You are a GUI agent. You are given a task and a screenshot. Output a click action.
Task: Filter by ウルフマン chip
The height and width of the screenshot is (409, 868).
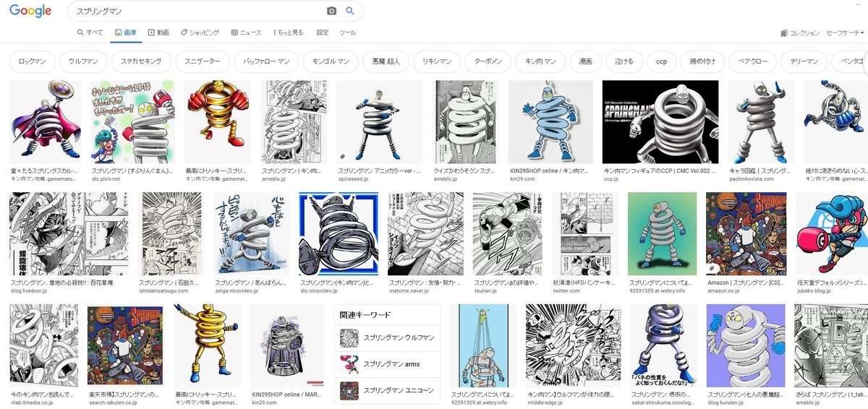(83, 61)
